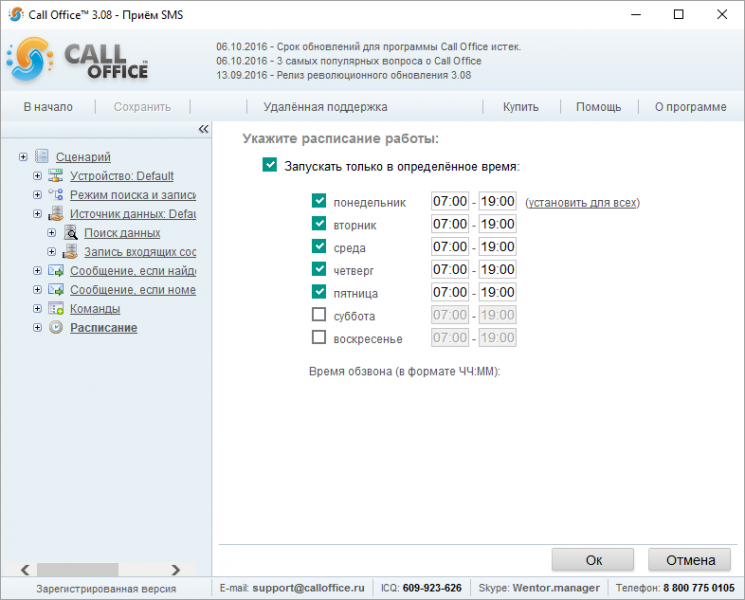This screenshot has height=600, width=745.
Task: Click the Поиск данных magnifier icon
Action: 70,233
